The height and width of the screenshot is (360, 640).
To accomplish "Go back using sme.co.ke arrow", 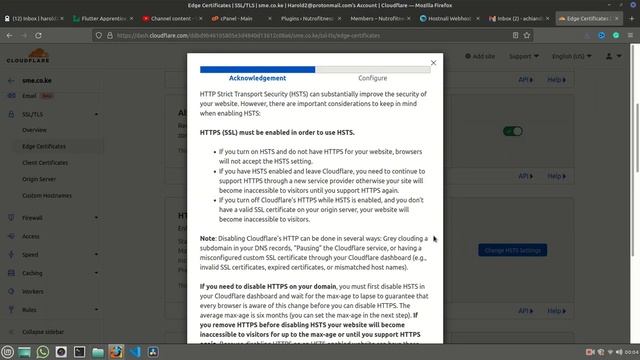I will tap(11, 80).
